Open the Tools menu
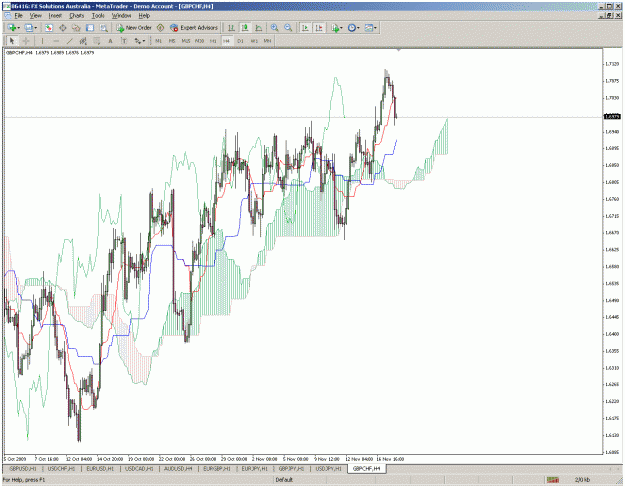This screenshot has width=625, height=486. click(x=98, y=16)
